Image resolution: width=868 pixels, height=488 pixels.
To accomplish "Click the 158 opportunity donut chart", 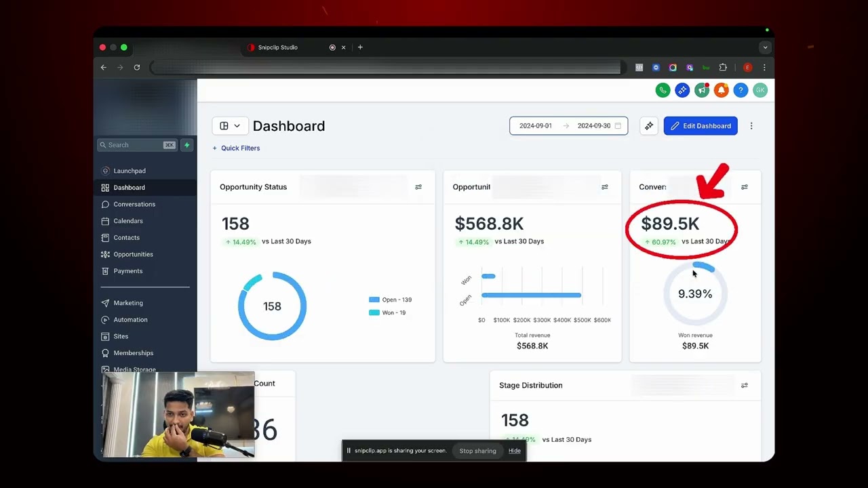I will [x=272, y=306].
